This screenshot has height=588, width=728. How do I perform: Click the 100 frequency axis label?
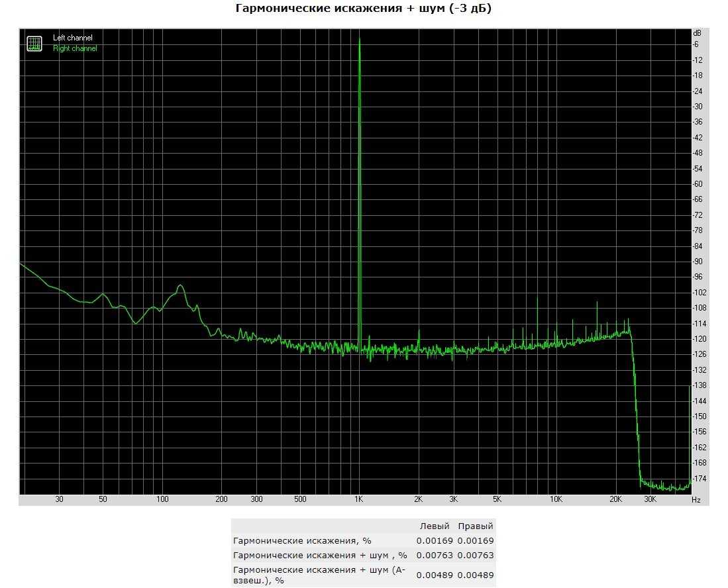(162, 500)
